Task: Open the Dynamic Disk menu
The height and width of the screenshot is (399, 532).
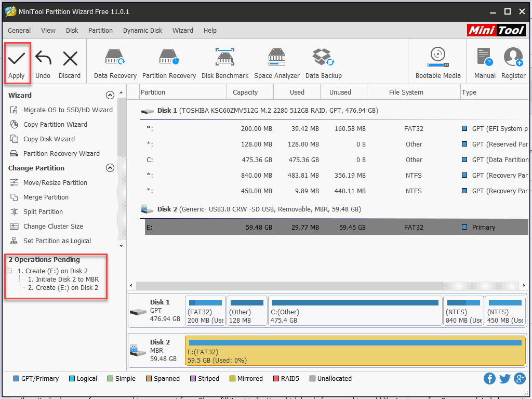Action: click(x=142, y=31)
